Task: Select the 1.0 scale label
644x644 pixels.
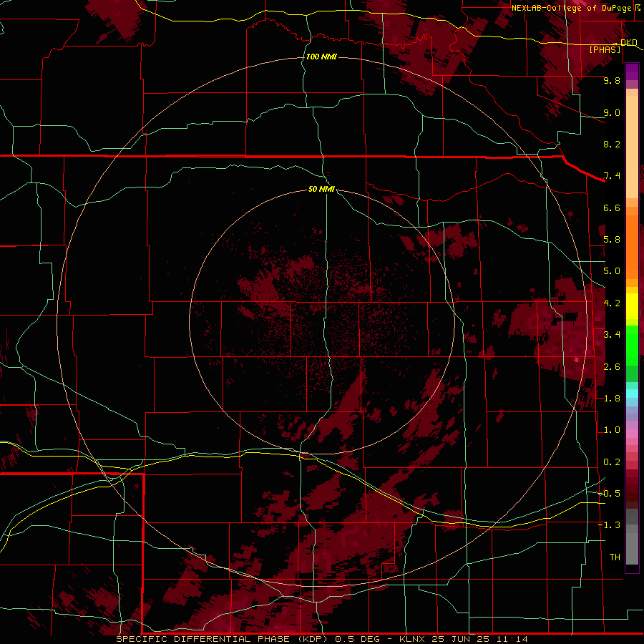Action: [612, 430]
